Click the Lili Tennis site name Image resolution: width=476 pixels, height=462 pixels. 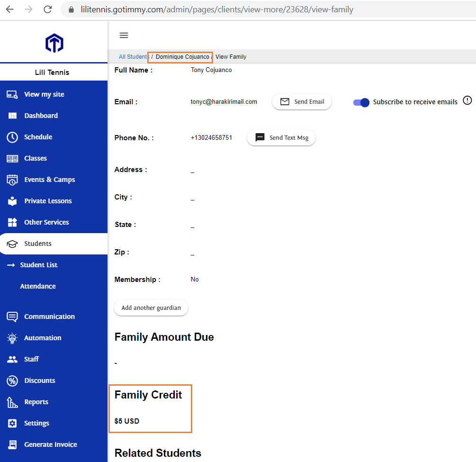pos(52,72)
